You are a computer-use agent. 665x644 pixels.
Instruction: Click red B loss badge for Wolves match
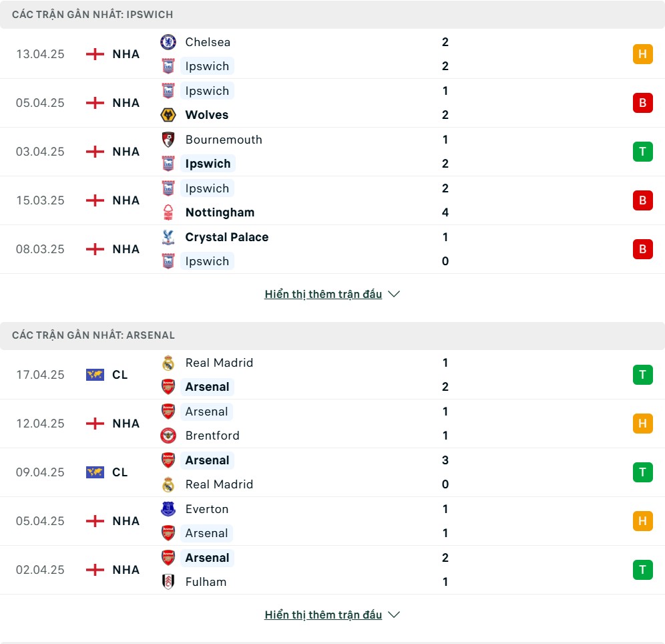coord(642,103)
